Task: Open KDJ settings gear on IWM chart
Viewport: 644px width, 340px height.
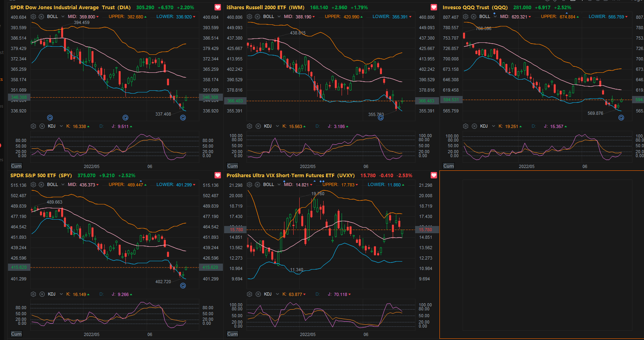Action: [x=250, y=126]
